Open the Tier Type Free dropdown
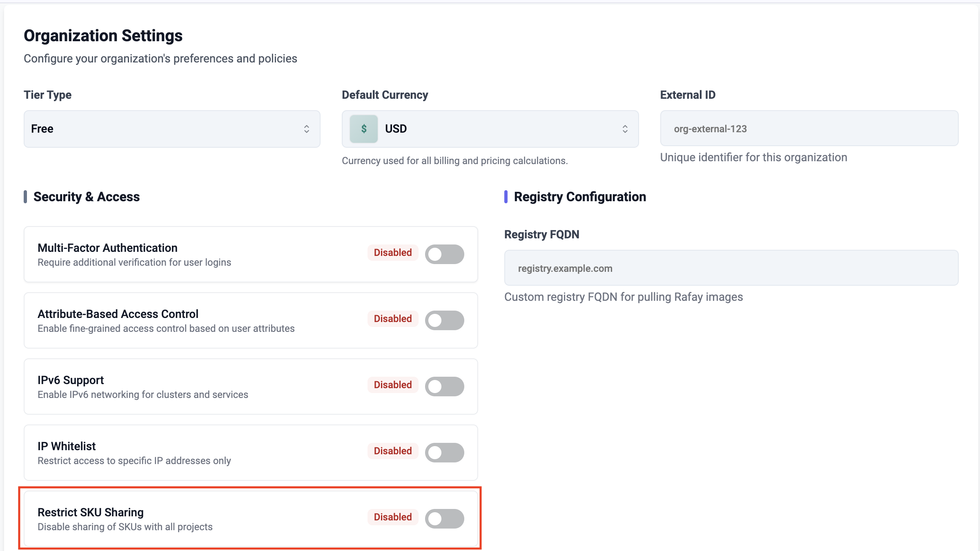Viewport: 980px width, 551px height. coord(163,129)
